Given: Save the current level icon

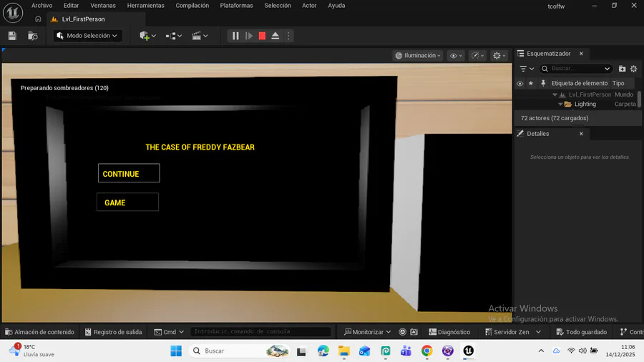Looking at the screenshot, I should [x=12, y=36].
